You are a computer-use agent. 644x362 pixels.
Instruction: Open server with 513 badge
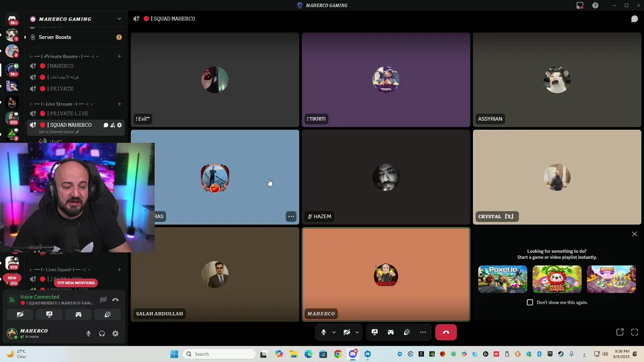pos(12,118)
